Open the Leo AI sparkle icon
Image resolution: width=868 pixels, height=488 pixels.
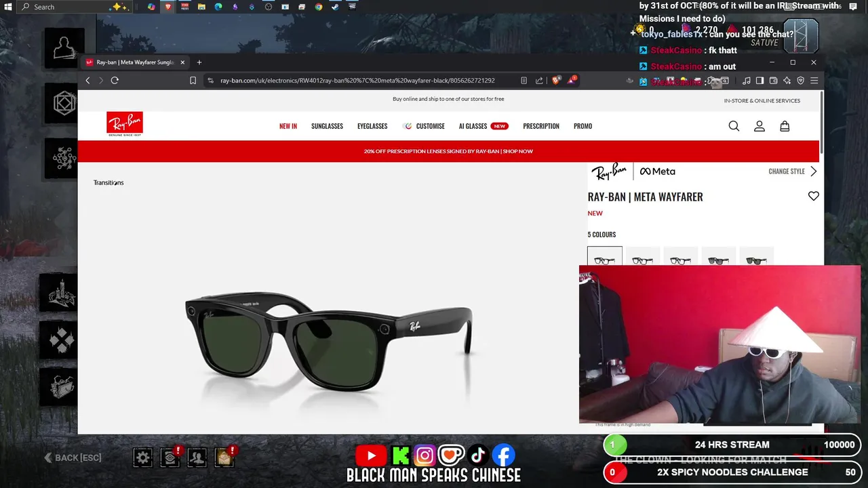(787, 80)
